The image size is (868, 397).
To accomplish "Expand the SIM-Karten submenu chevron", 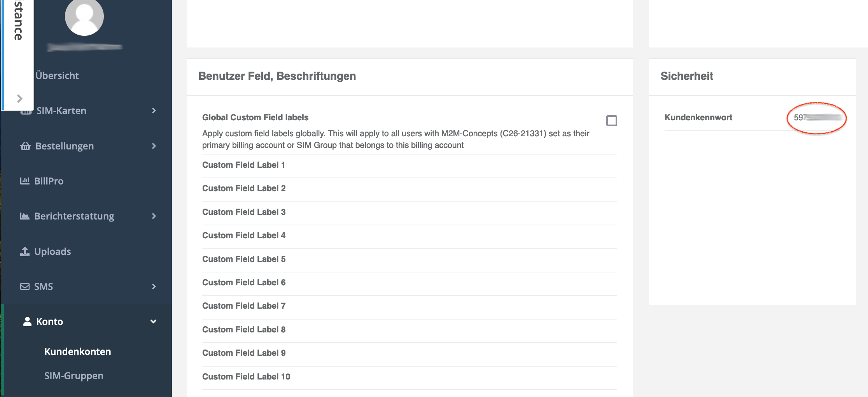I will 154,111.
